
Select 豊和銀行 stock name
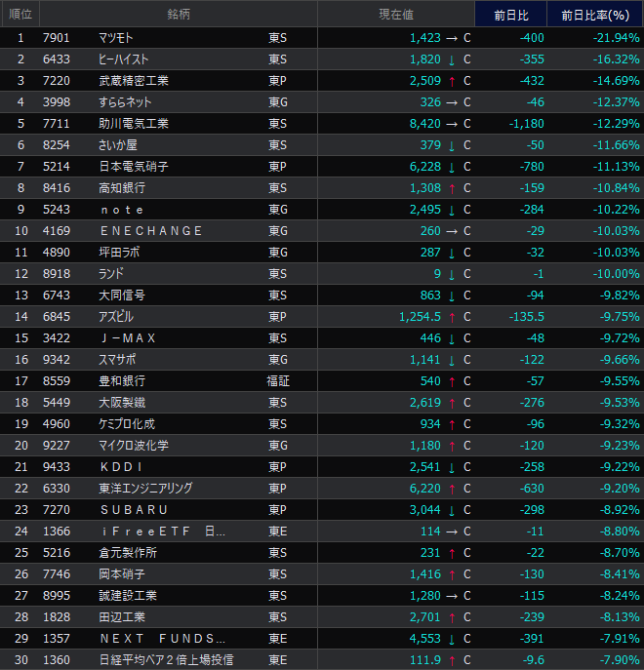pyautogui.click(x=122, y=380)
